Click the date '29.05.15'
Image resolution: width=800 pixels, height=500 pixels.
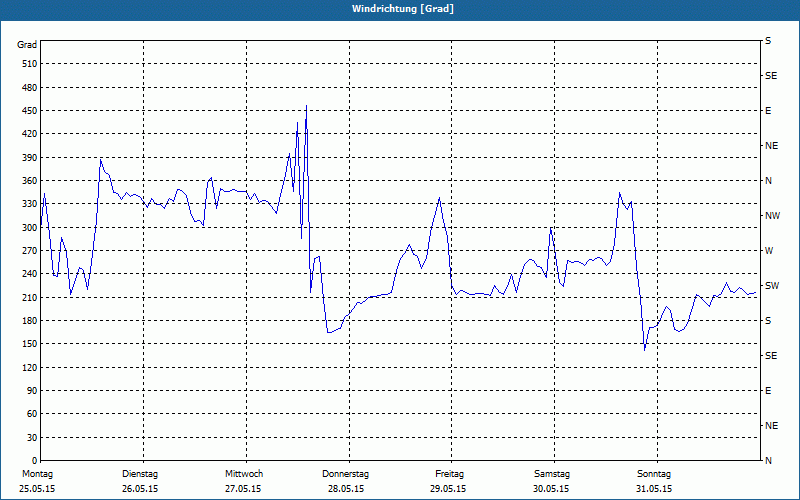pos(448,489)
